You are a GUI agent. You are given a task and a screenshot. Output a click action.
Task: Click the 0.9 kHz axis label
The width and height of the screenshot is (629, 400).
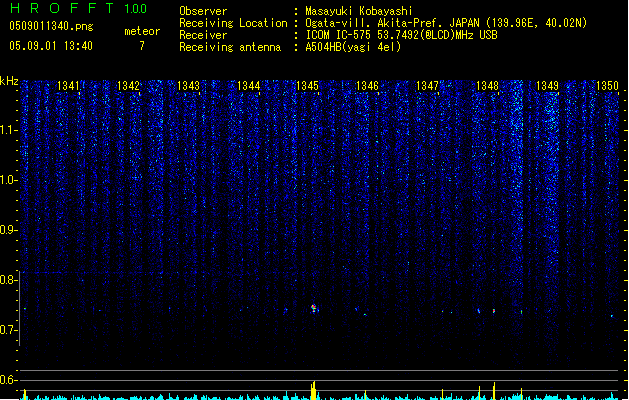[8, 230]
